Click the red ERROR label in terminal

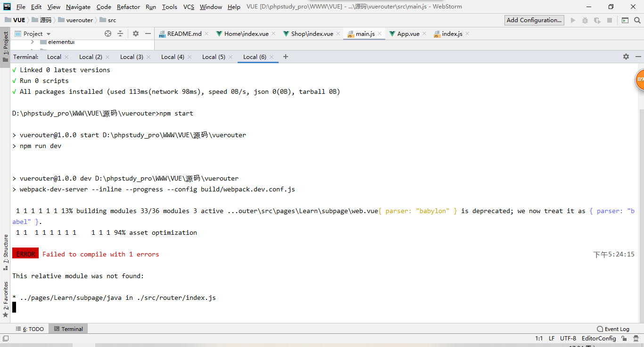click(25, 254)
